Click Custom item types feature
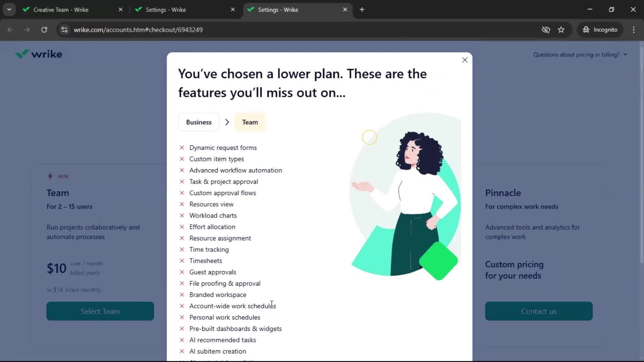 (x=216, y=159)
